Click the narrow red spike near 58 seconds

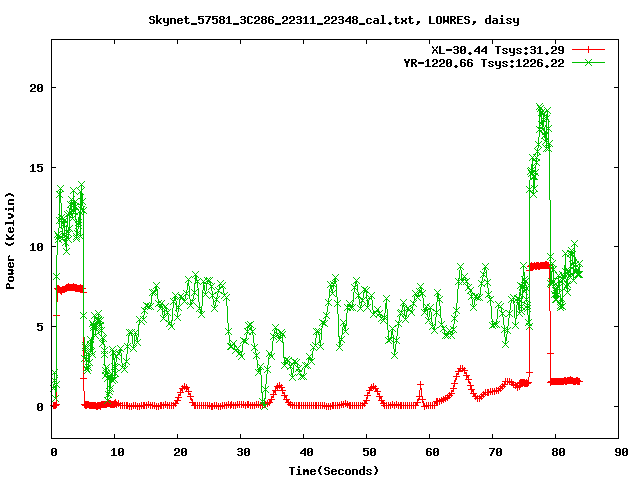420,385
